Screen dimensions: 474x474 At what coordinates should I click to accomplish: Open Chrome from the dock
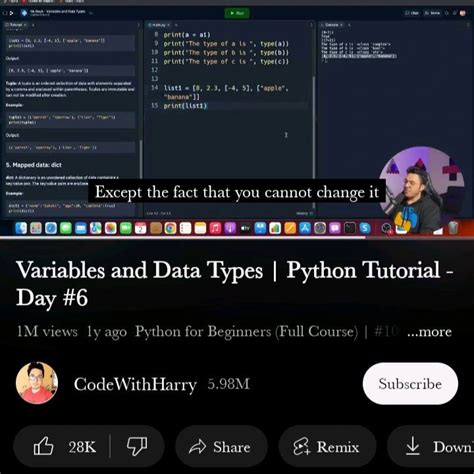(170, 228)
